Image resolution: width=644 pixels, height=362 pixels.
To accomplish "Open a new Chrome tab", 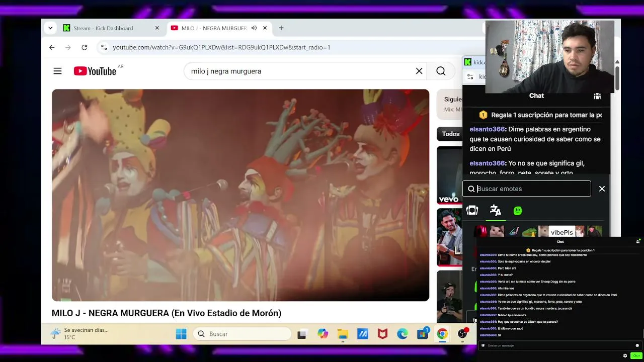I will (281, 28).
